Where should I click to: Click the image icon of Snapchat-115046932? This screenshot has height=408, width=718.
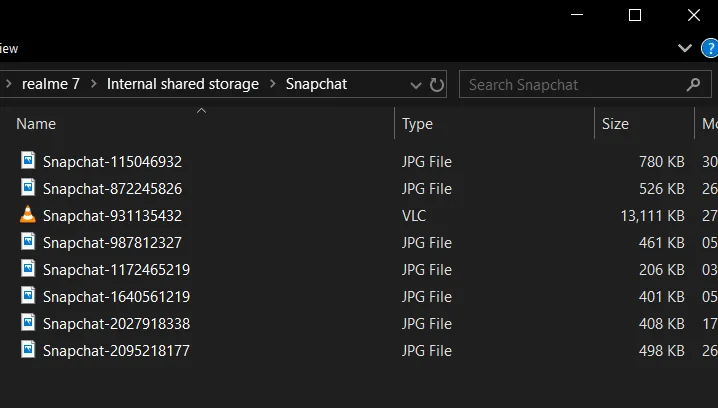pyautogui.click(x=28, y=160)
